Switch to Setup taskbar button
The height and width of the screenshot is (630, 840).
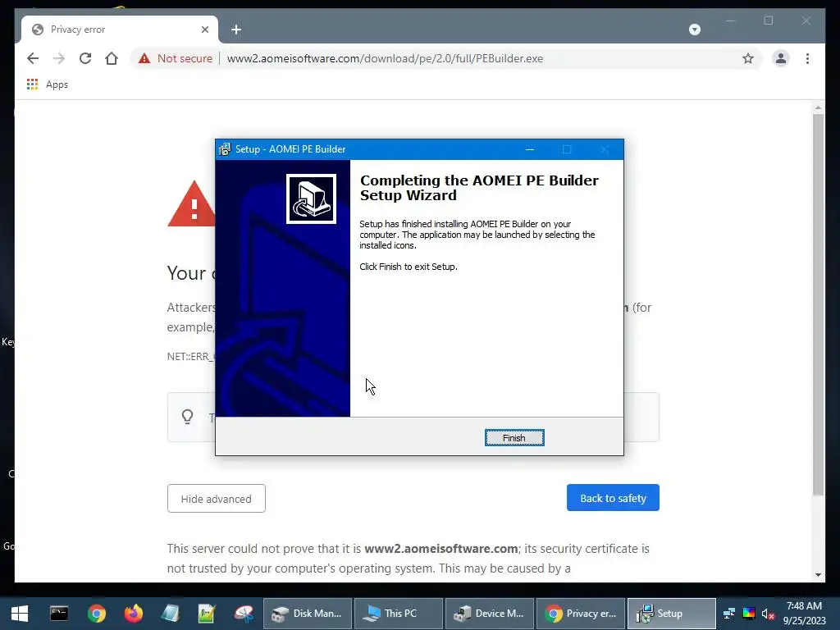tap(672, 614)
